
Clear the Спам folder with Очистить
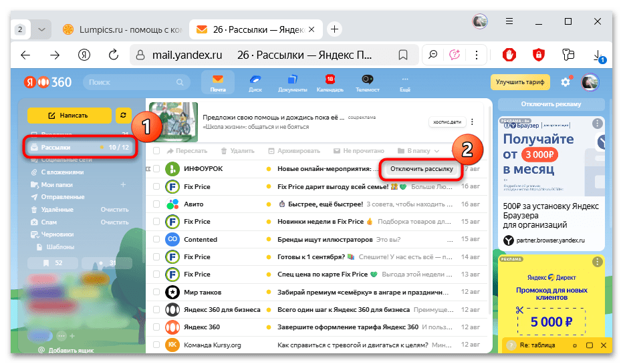click(114, 222)
